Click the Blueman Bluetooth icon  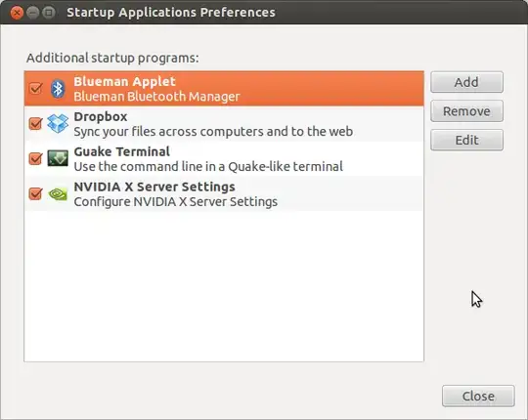pos(58,89)
